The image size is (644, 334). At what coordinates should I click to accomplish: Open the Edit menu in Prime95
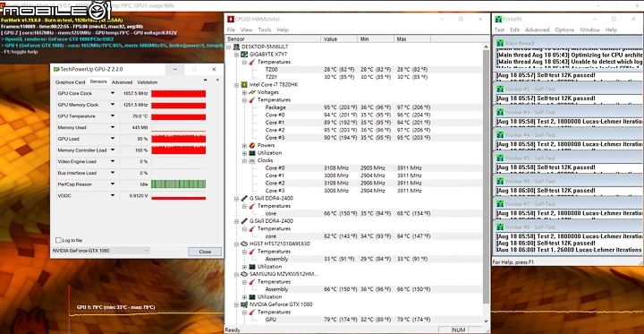point(514,30)
